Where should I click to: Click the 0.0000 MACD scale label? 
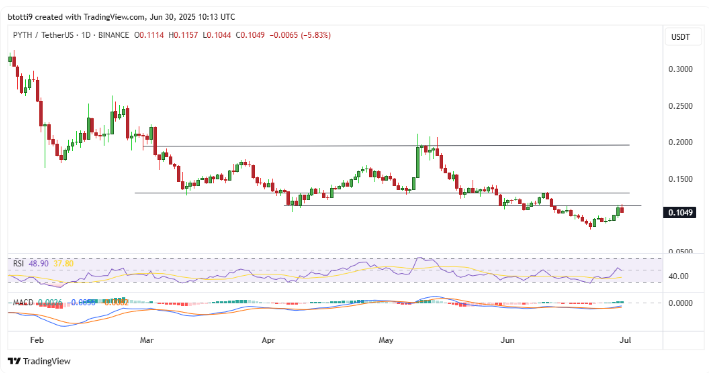(x=680, y=303)
